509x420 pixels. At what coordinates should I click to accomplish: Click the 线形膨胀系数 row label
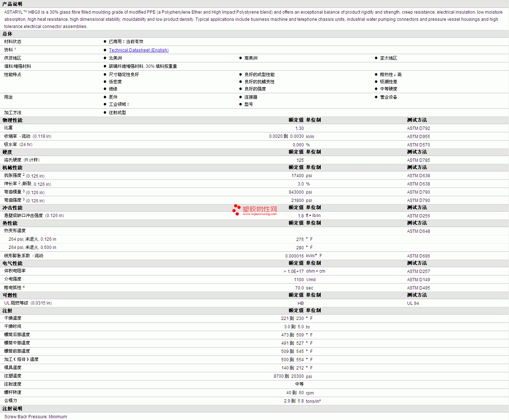point(24,256)
